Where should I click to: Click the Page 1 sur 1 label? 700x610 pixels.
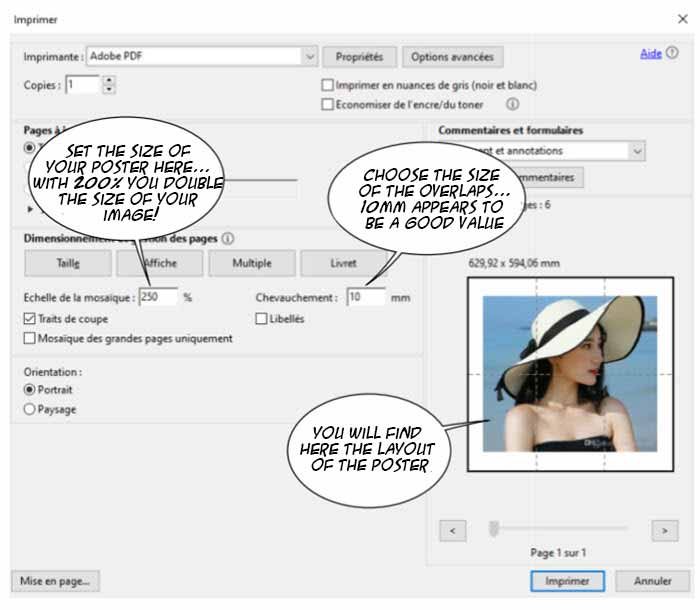tap(558, 553)
